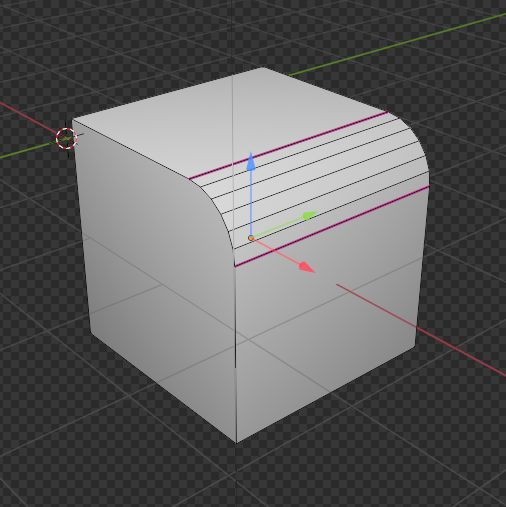Select the bottom-right corner vertex of cube
The height and width of the screenshot is (507, 506).
point(415,346)
